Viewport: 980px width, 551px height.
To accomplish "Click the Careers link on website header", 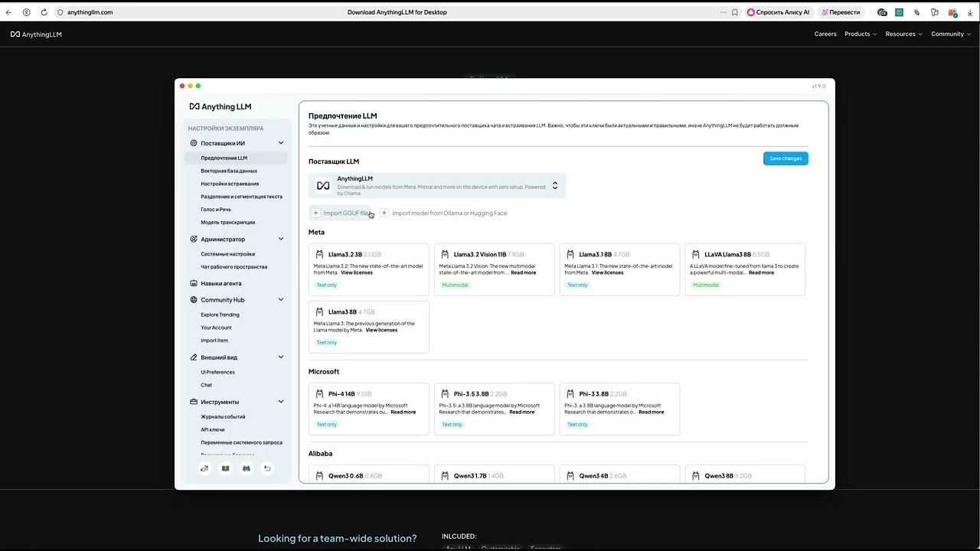I will click(825, 34).
